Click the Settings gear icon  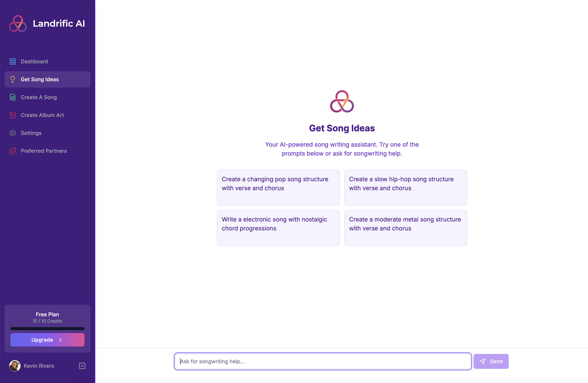pyautogui.click(x=13, y=133)
